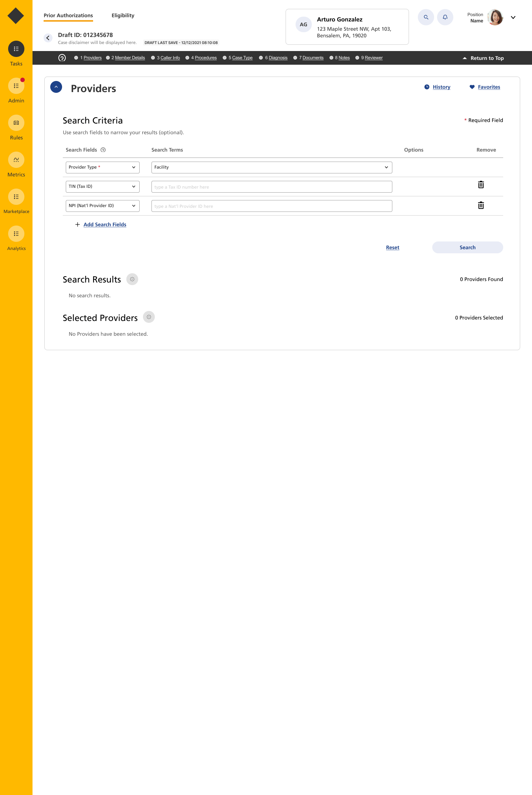Click the Reset link
Viewport: 532px width, 795px height.
[392, 248]
